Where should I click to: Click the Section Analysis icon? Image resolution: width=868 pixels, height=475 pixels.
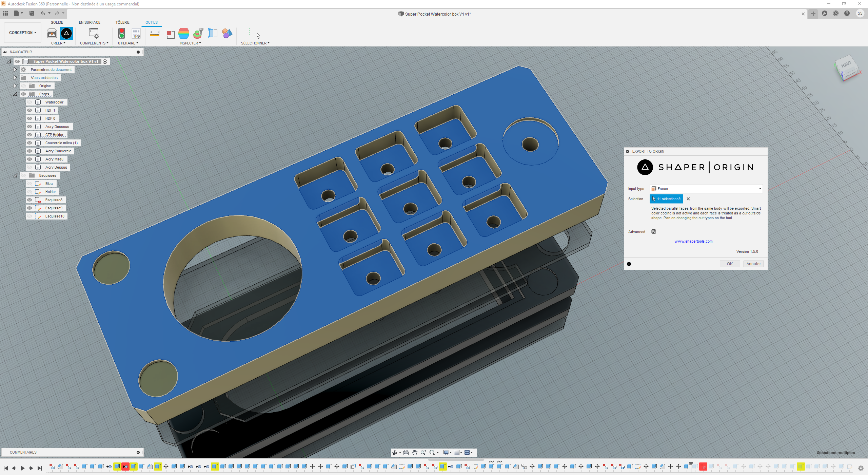[x=213, y=33]
